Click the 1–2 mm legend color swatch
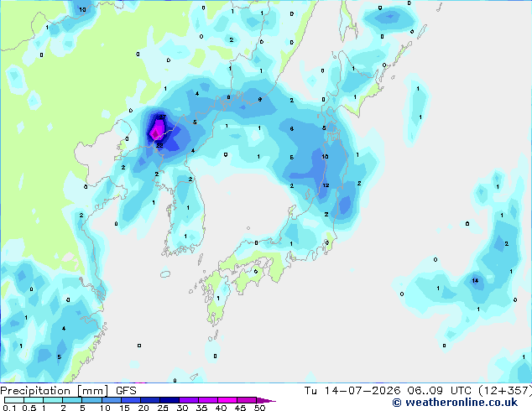 pos(53,400)
